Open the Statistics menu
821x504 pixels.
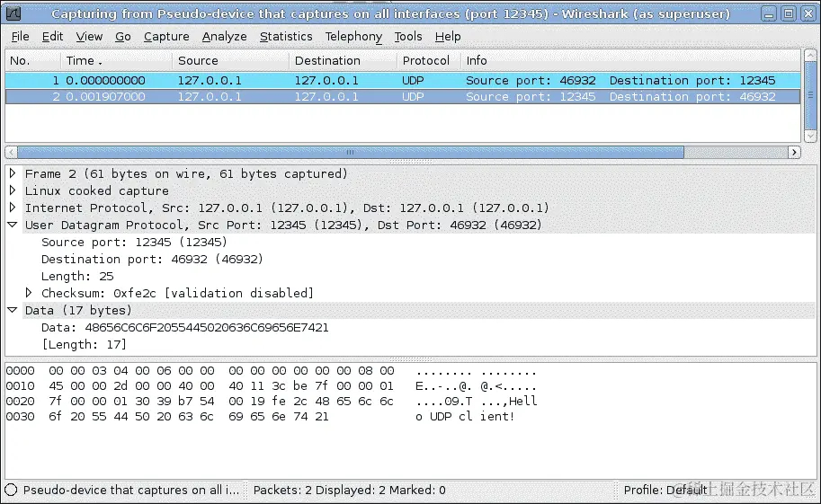click(x=286, y=36)
